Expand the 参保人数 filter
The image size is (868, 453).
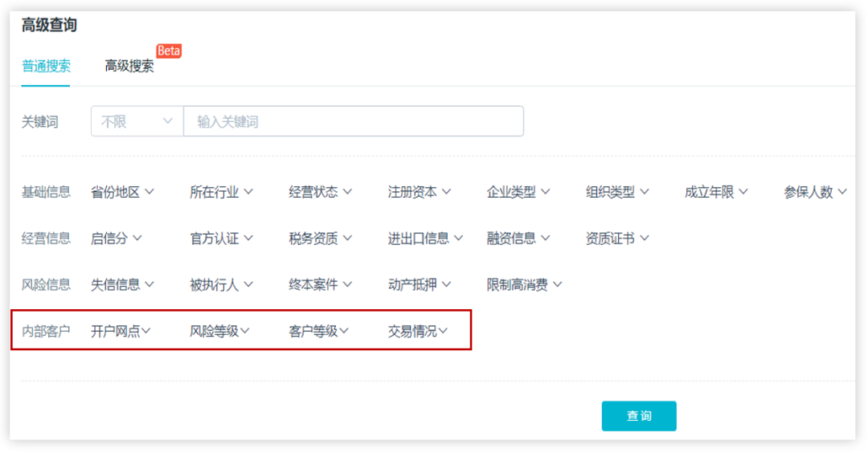[x=816, y=192]
